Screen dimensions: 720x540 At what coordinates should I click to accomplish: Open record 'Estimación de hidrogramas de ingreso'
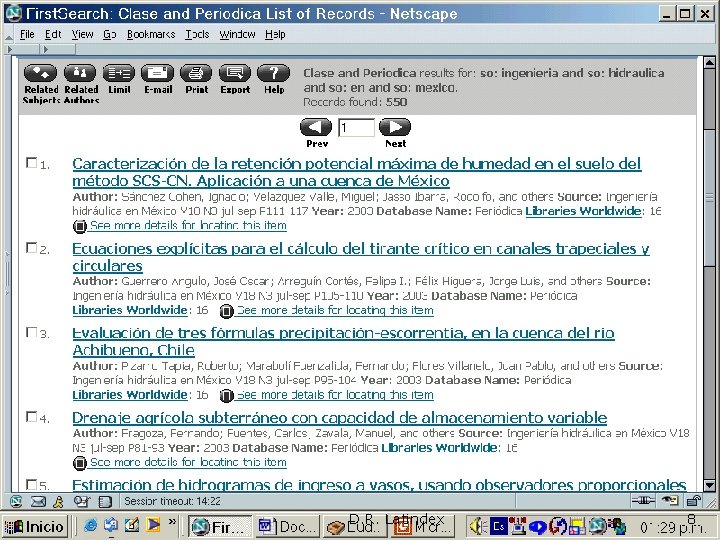379,485
